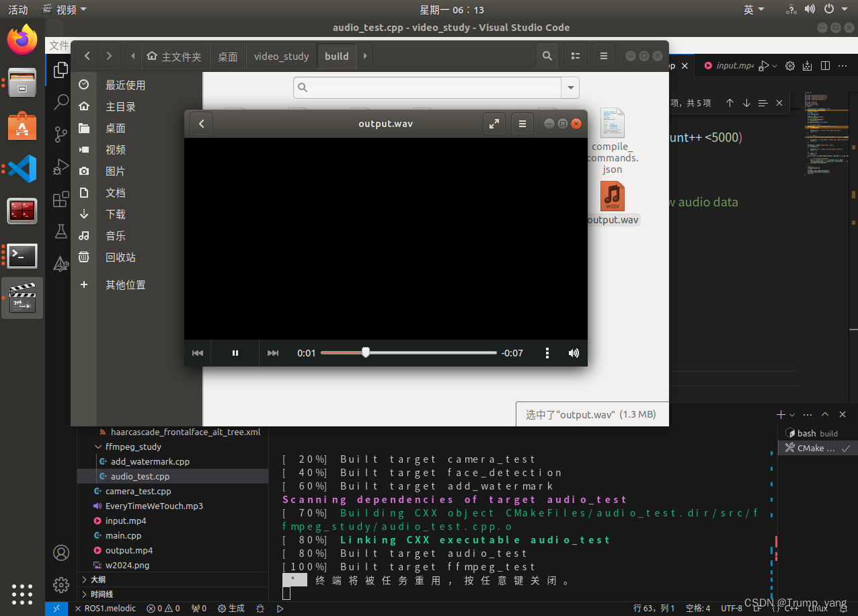Screen dimensions: 858x616
Task: Pause playback in the output.wav player
Action: tap(235, 353)
